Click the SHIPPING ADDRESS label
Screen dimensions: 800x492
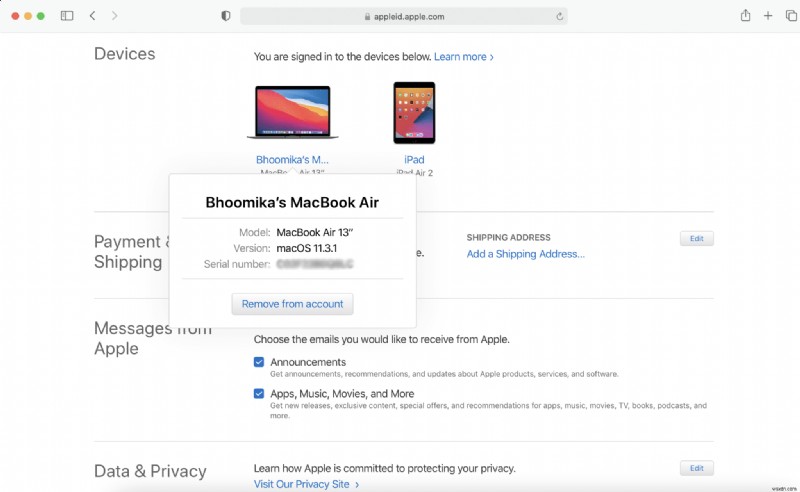coord(508,237)
